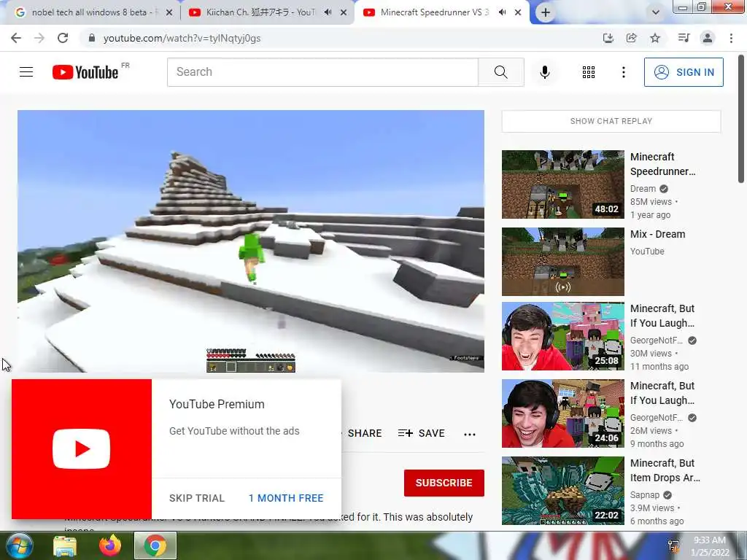The width and height of the screenshot is (747, 560).
Task: Click the SIGN IN button
Action: (x=683, y=72)
